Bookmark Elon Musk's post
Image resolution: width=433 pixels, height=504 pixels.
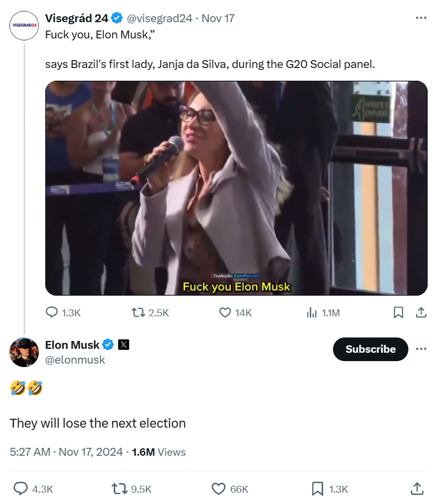[x=318, y=489]
